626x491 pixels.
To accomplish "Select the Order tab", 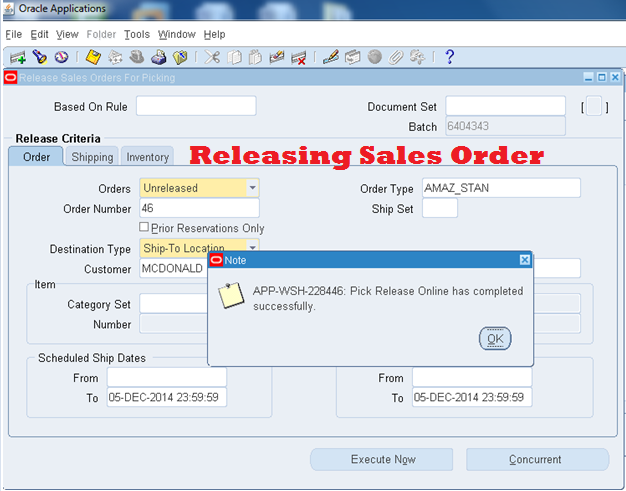I will 36,156.
